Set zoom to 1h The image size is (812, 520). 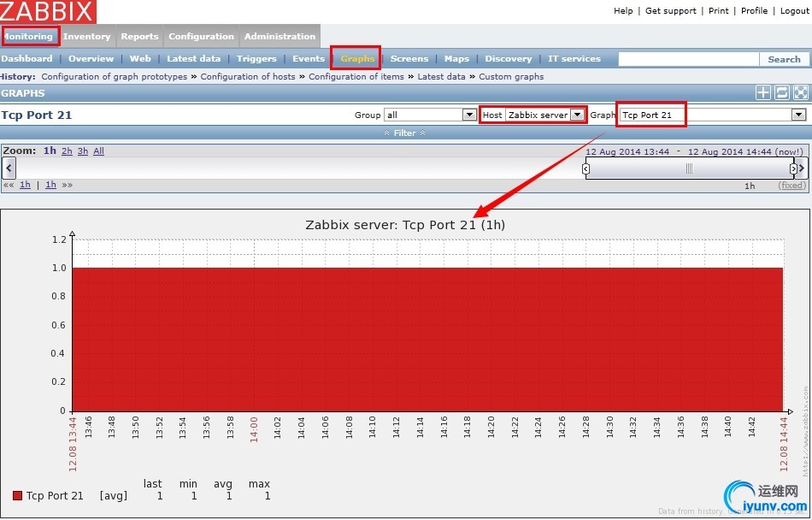pos(50,151)
